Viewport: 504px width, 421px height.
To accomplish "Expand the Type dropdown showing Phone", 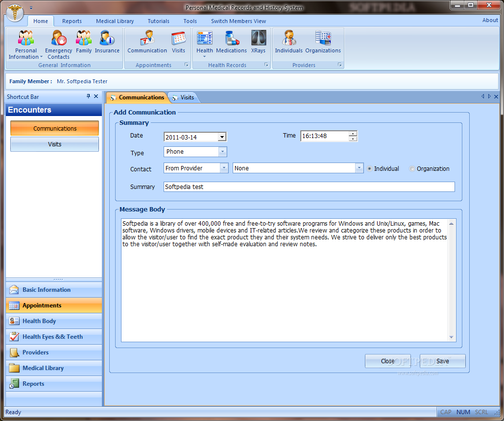I will click(222, 152).
